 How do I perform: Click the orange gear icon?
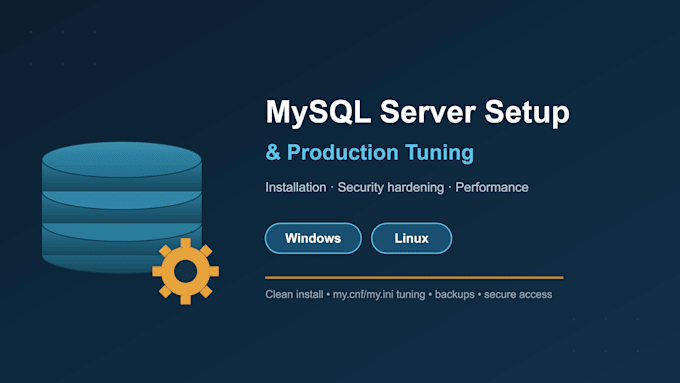click(x=186, y=271)
